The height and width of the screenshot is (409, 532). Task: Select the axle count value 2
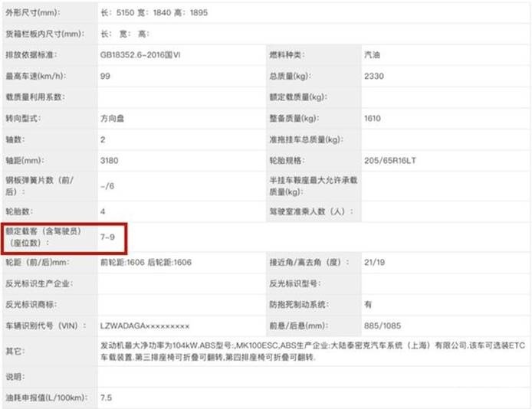pyautogui.click(x=103, y=139)
